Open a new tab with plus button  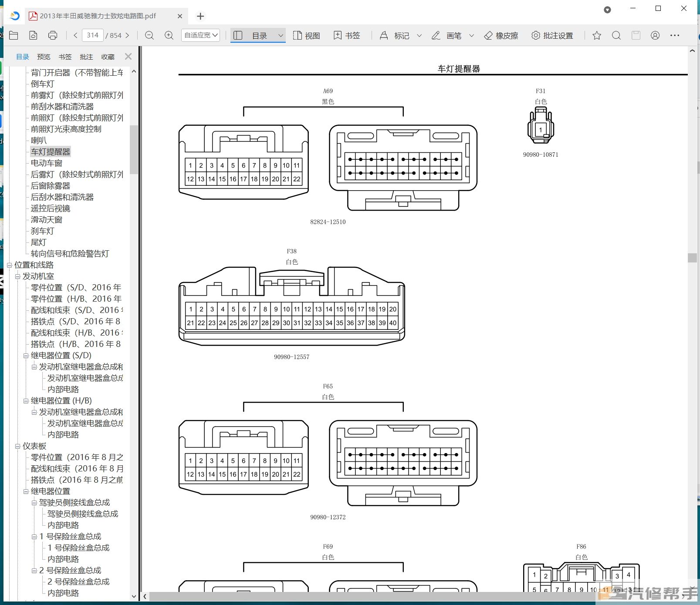pos(200,16)
